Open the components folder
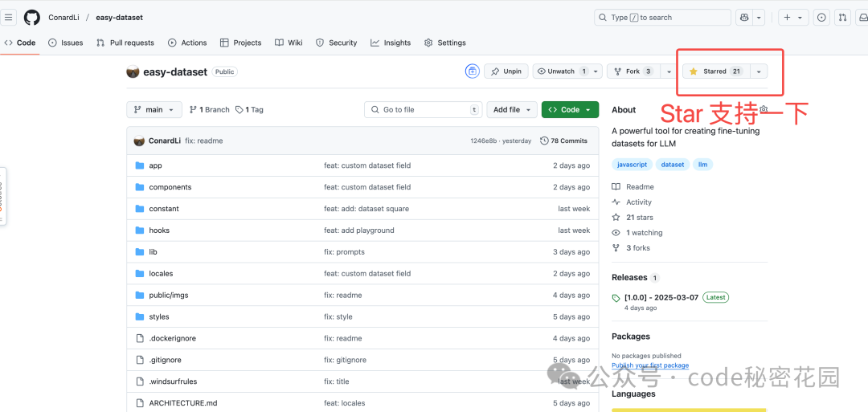Screen dimensions: 868x412 pos(170,187)
